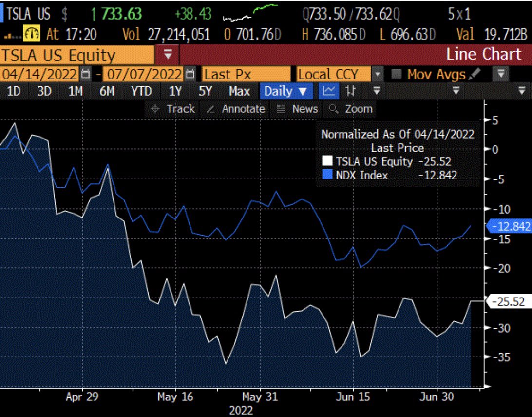The image size is (532, 417).
Task: Select the 6M time range
Action: 107,91
